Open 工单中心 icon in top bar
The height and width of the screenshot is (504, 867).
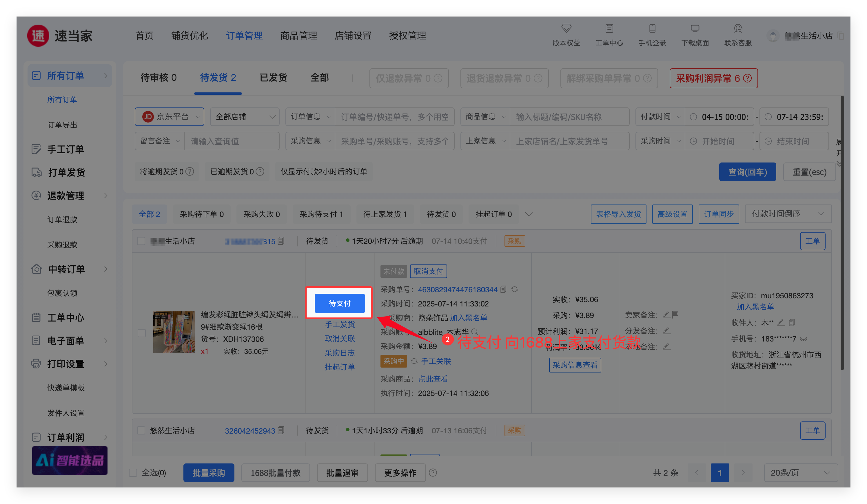pyautogui.click(x=609, y=28)
